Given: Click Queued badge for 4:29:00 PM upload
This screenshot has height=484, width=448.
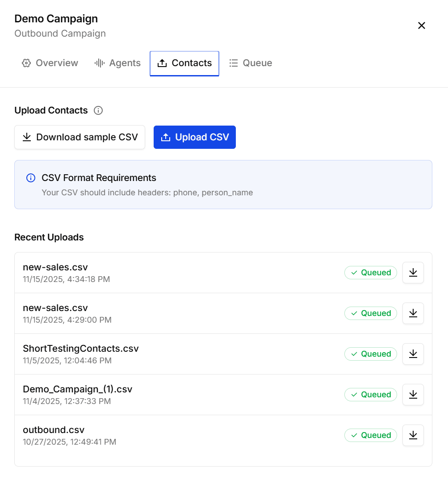Looking at the screenshot, I should [371, 313].
